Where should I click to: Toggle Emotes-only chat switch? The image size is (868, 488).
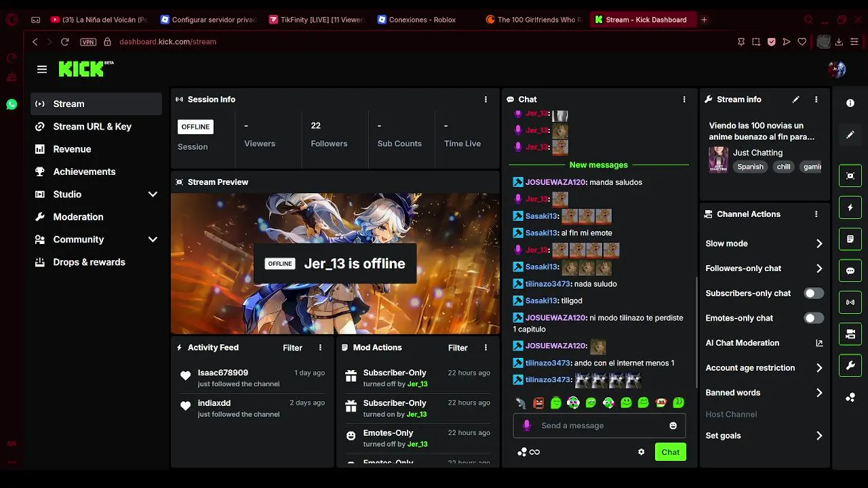point(814,318)
